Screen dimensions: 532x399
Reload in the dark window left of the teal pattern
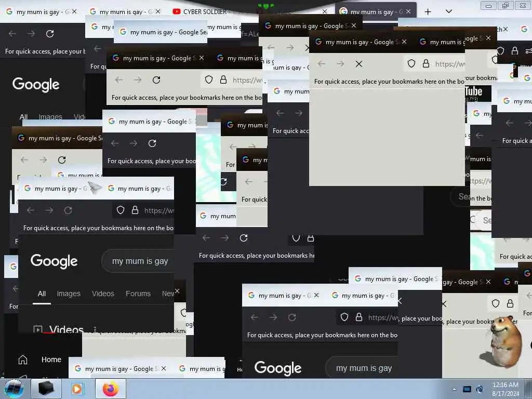(x=152, y=143)
